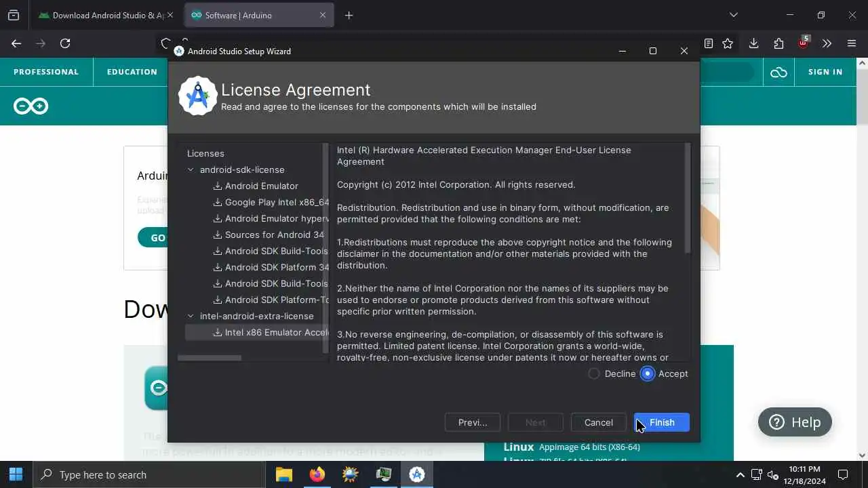Click the taskbar search box
Image resolution: width=868 pixels, height=488 pixels.
coord(149,474)
